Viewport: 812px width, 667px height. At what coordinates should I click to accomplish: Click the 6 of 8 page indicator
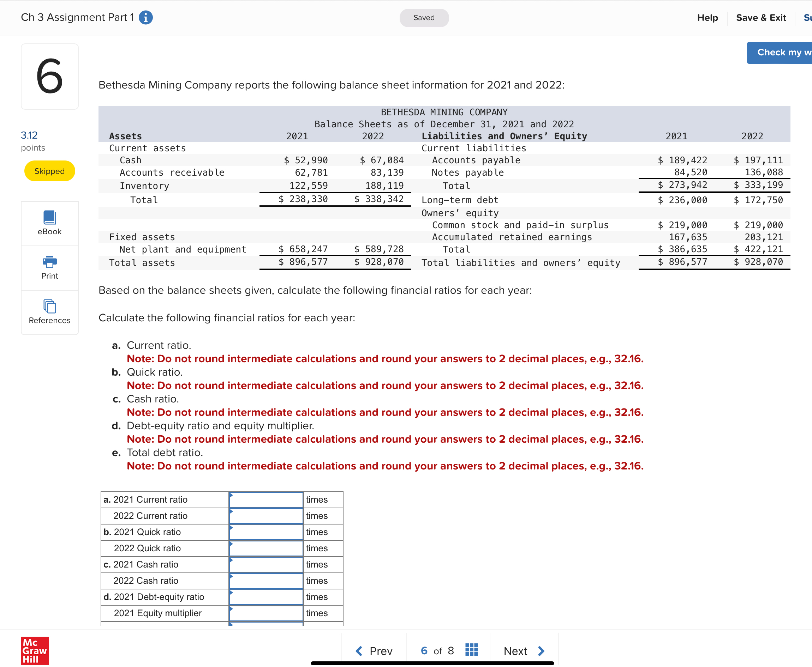click(x=437, y=650)
